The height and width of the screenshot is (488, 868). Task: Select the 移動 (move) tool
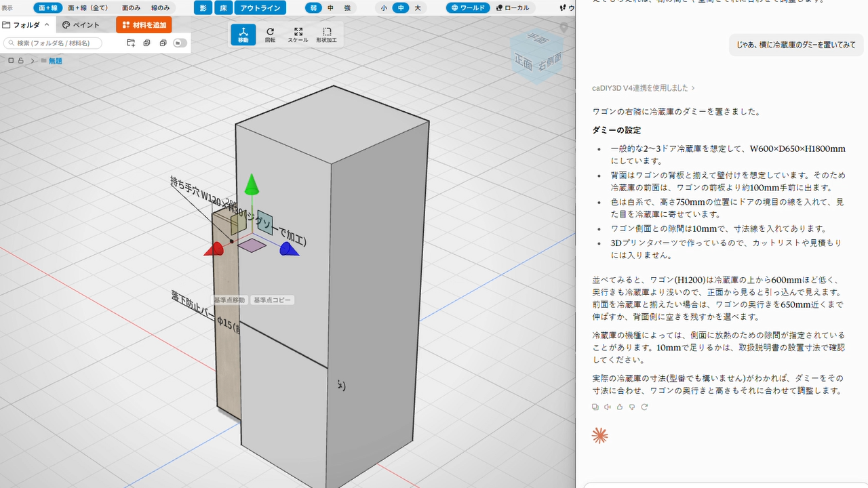(243, 35)
